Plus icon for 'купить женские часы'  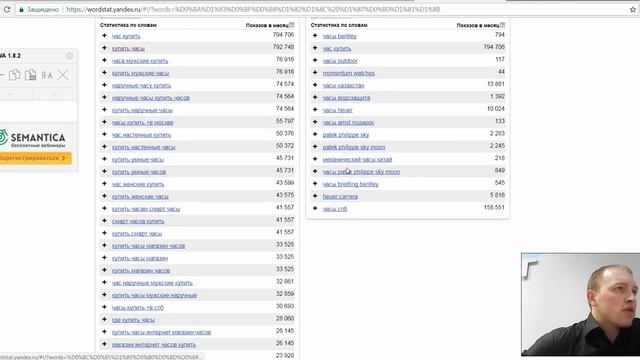coord(104,196)
